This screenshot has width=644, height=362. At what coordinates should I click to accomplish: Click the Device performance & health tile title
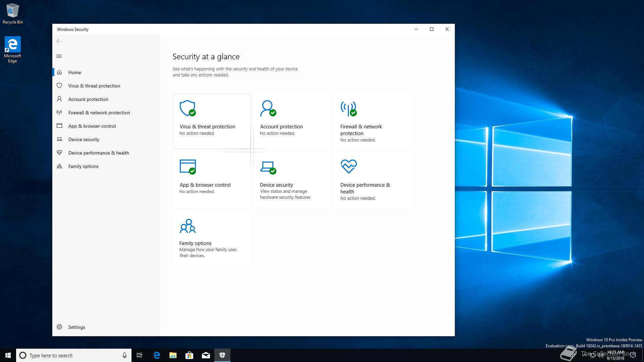click(x=365, y=188)
